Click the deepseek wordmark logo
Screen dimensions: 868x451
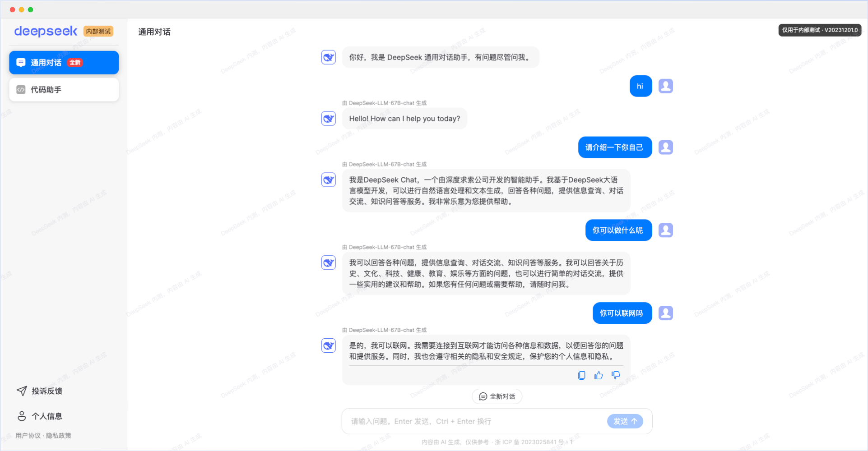click(46, 31)
